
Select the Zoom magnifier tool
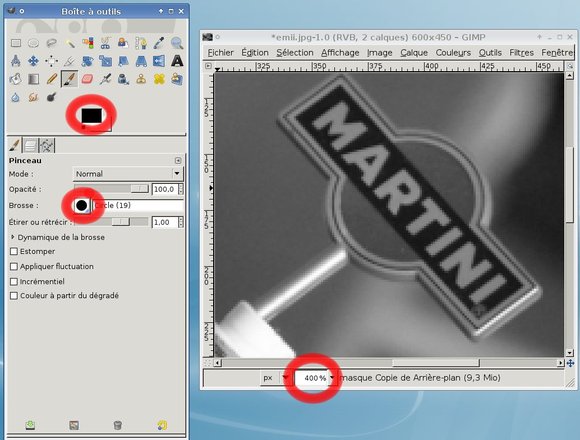pyautogui.click(x=177, y=43)
